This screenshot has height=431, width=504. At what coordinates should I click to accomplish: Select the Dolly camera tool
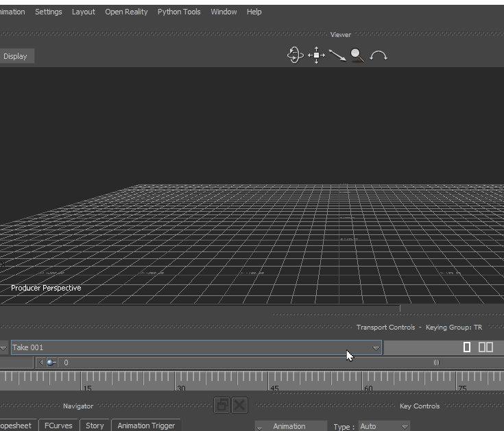337,56
